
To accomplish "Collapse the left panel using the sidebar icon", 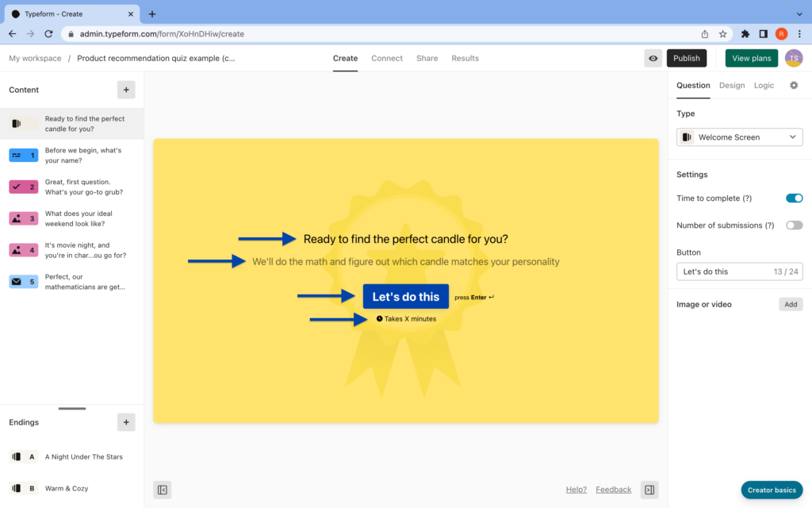I will pyautogui.click(x=162, y=490).
